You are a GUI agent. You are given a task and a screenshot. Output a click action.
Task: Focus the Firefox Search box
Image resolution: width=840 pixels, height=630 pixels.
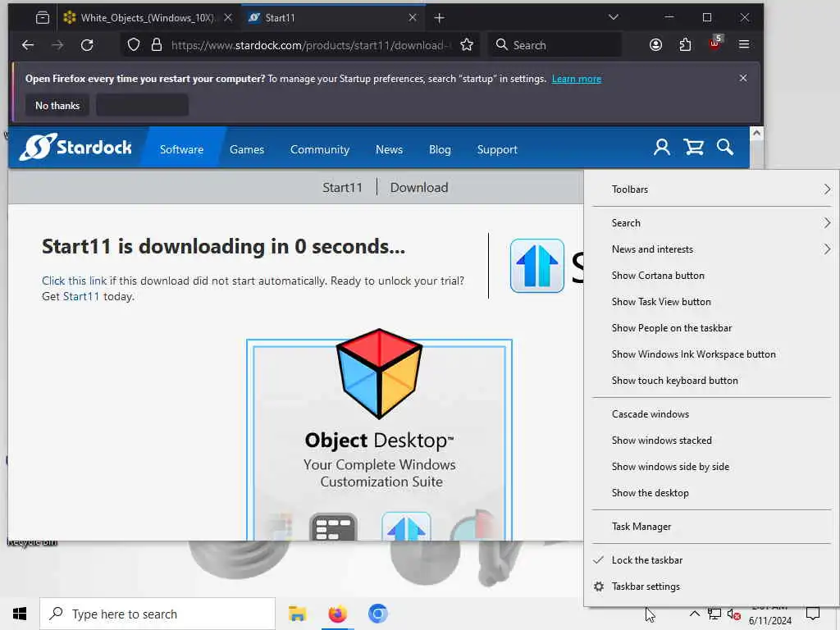pyautogui.click(x=555, y=45)
